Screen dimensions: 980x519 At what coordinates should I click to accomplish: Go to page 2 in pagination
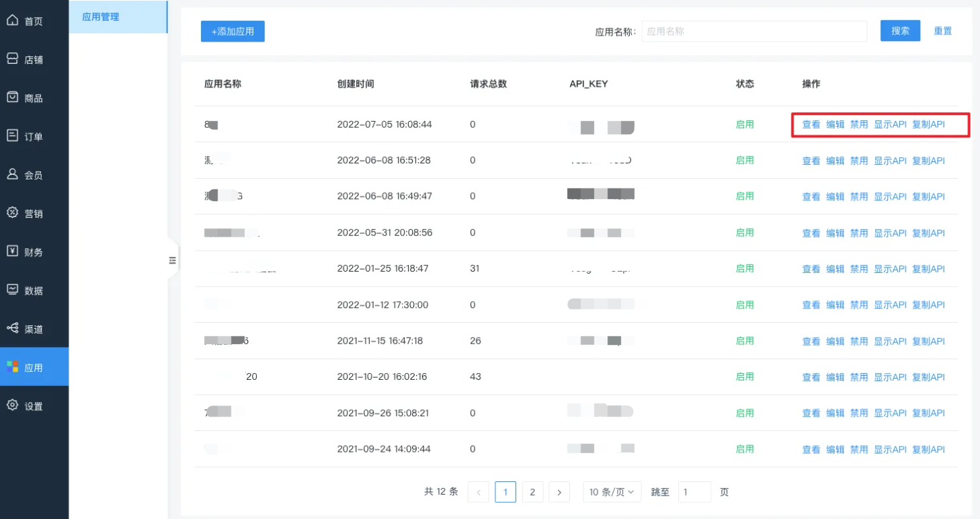pyautogui.click(x=532, y=491)
